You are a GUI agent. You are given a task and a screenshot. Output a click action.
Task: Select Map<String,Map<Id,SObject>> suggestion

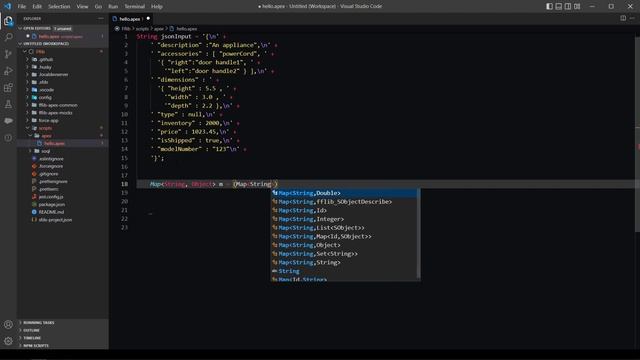coord(344,236)
